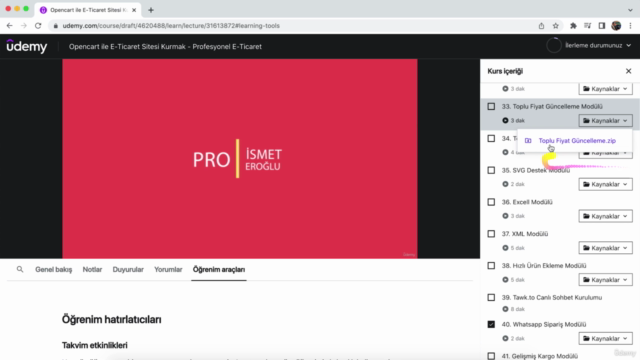Viewport: 640px width, 360px height.
Task: Select the Öğrenim araçları tab
Action: click(x=219, y=269)
